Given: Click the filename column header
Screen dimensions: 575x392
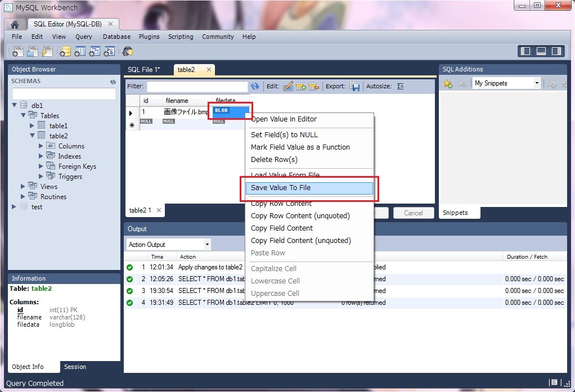Looking at the screenshot, I should 187,101.
